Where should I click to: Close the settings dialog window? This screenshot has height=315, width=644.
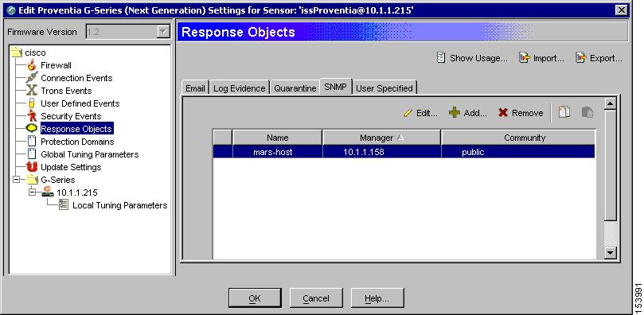pyautogui.click(x=622, y=10)
